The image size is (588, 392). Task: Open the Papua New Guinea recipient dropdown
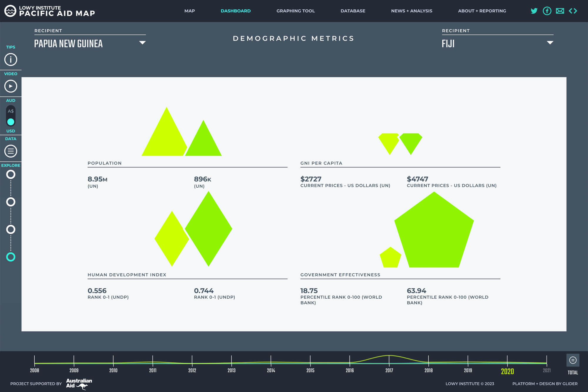(x=90, y=43)
